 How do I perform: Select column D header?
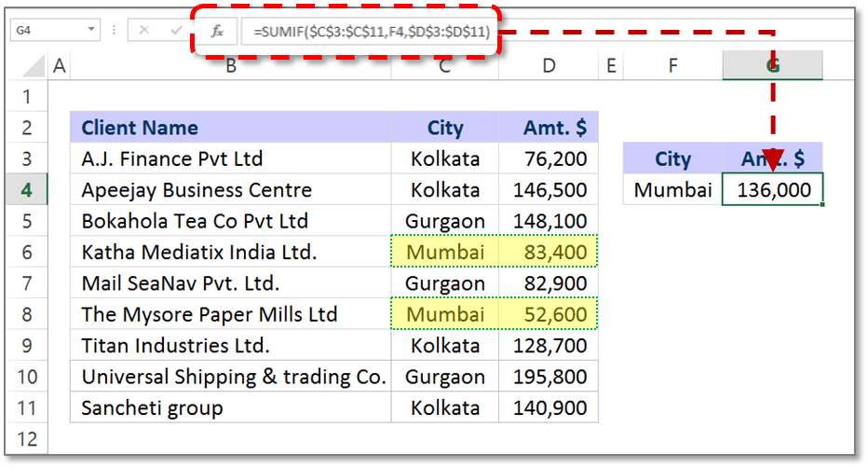[x=549, y=66]
